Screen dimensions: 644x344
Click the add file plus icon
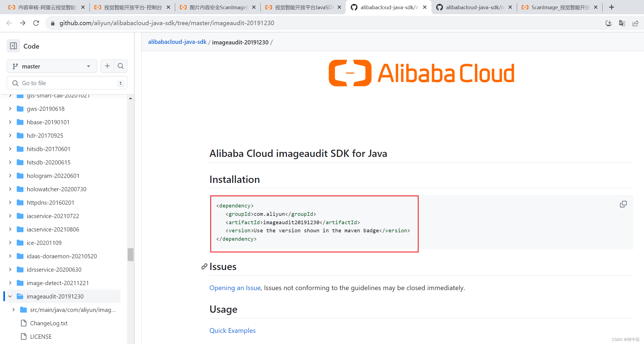[107, 66]
